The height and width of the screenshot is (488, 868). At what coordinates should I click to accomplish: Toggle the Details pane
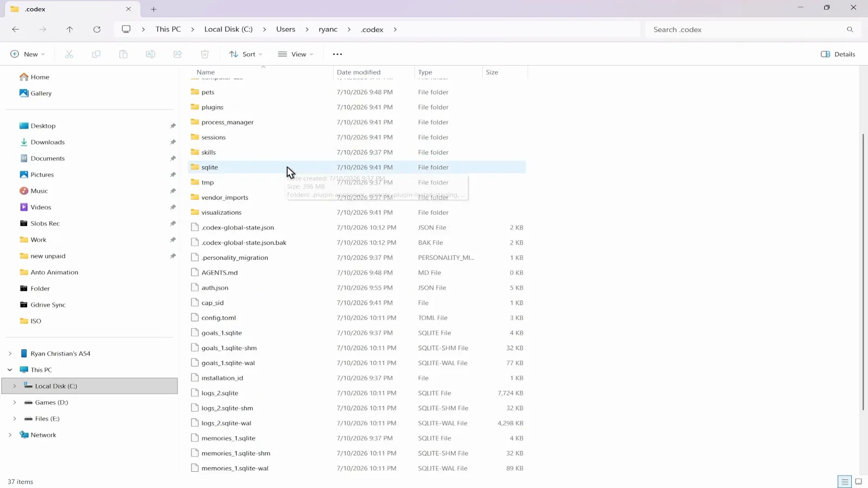click(x=838, y=54)
